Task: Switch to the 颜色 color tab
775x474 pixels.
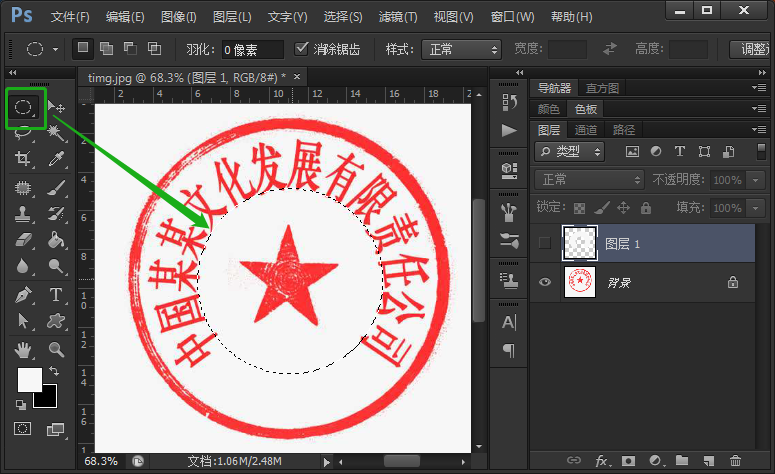Action: pyautogui.click(x=549, y=109)
